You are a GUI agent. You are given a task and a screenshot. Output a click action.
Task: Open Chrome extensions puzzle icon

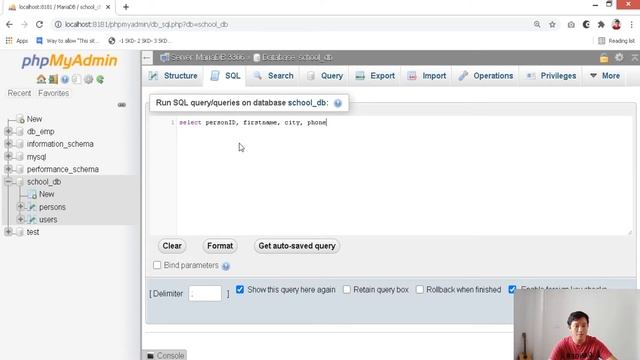(x=601, y=24)
